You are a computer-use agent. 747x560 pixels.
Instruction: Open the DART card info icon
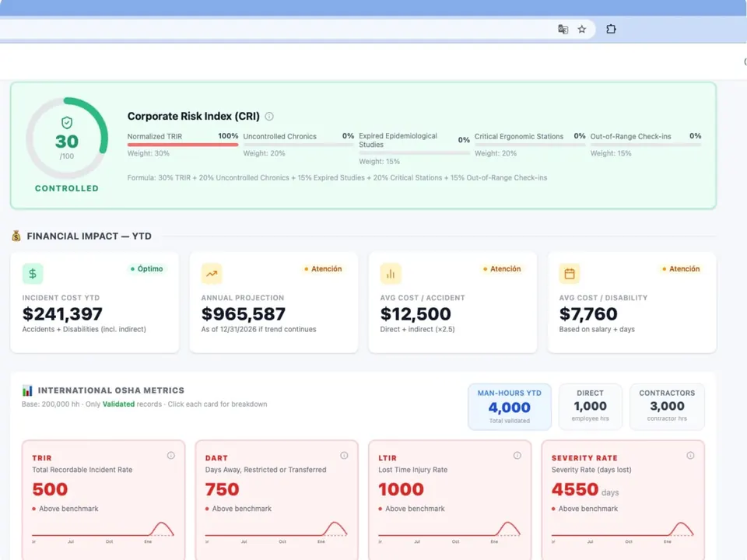344,456
